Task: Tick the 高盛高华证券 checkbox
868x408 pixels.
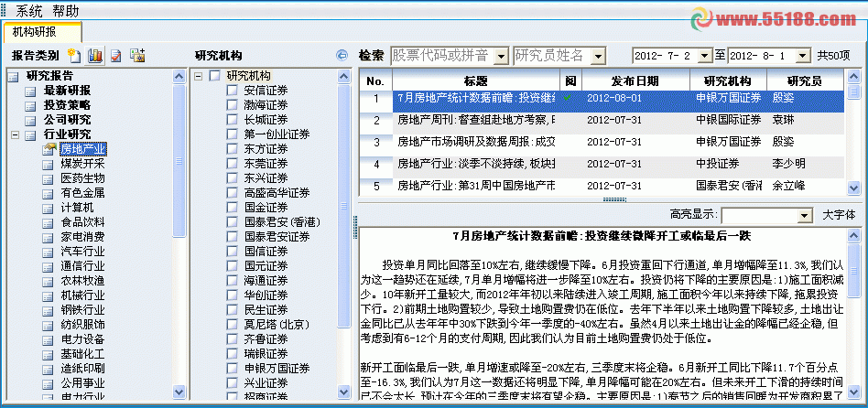Action: pos(232,193)
